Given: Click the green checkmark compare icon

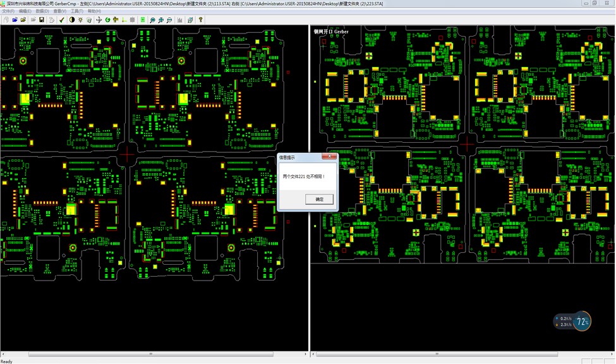Looking at the screenshot, I should [x=62, y=20].
